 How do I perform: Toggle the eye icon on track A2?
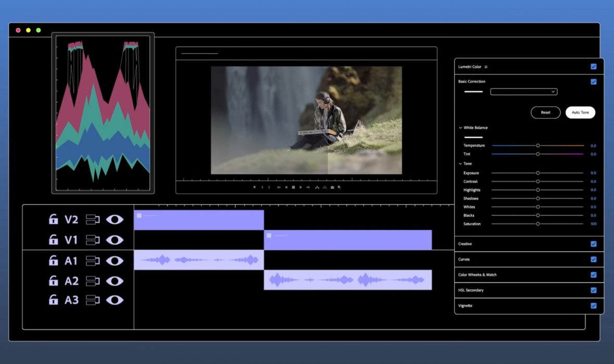click(114, 281)
